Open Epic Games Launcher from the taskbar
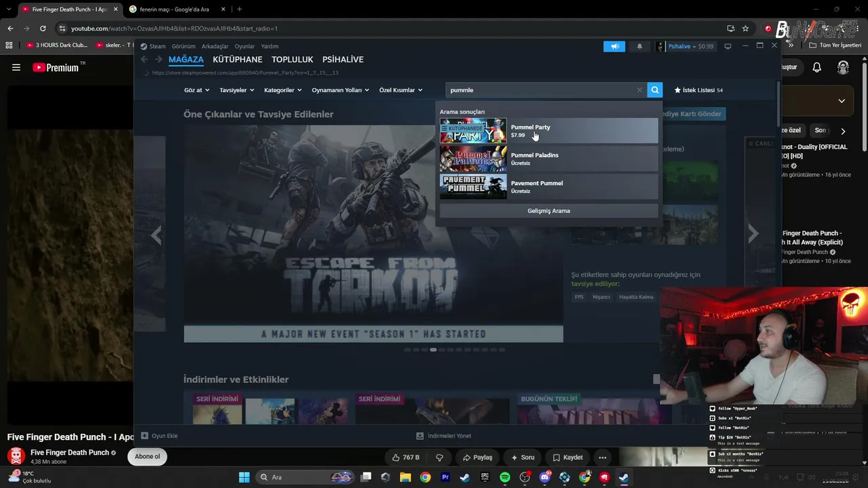 click(485, 477)
